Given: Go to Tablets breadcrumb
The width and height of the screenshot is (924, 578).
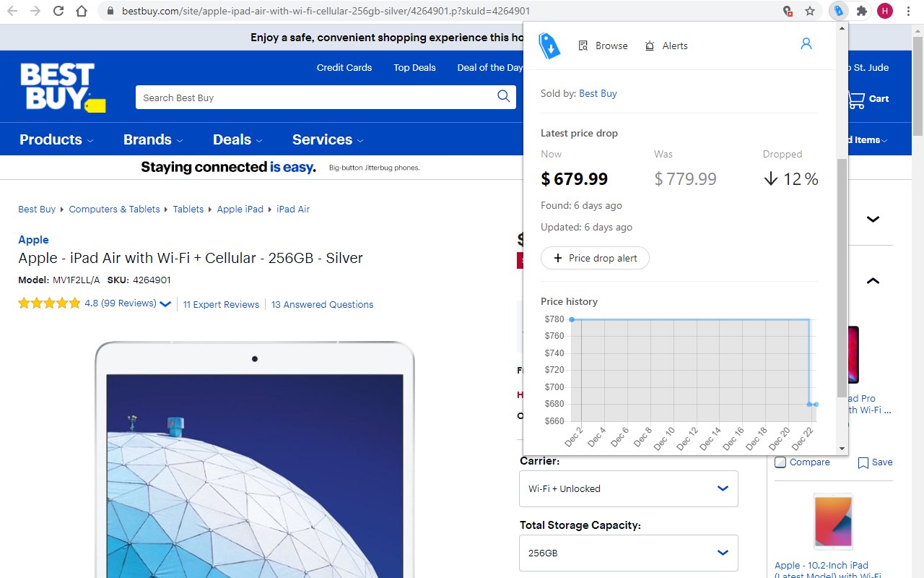Looking at the screenshot, I should click(x=188, y=209).
